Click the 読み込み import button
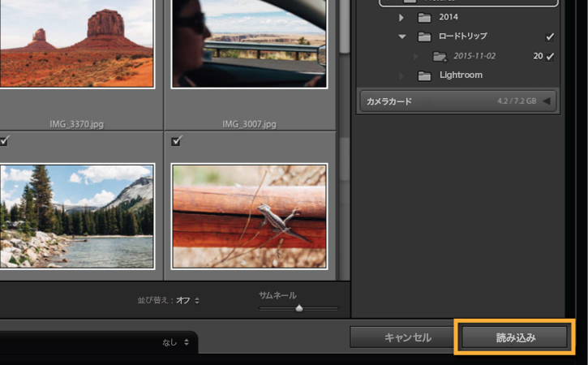The height and width of the screenshot is (365, 588). pos(514,337)
